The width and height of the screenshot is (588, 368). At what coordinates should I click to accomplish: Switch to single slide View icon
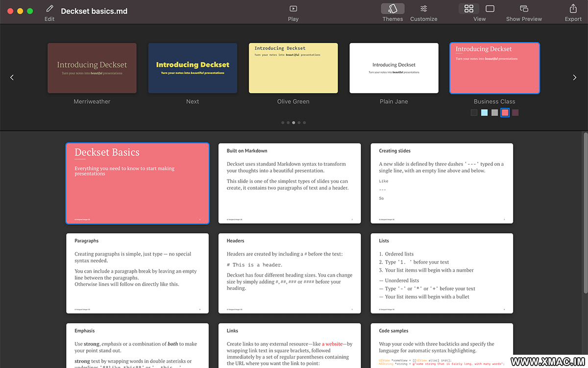(x=490, y=9)
